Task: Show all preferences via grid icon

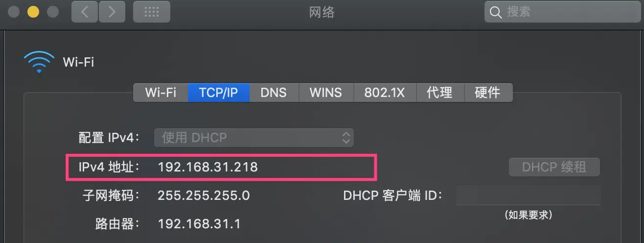Action: [x=152, y=12]
